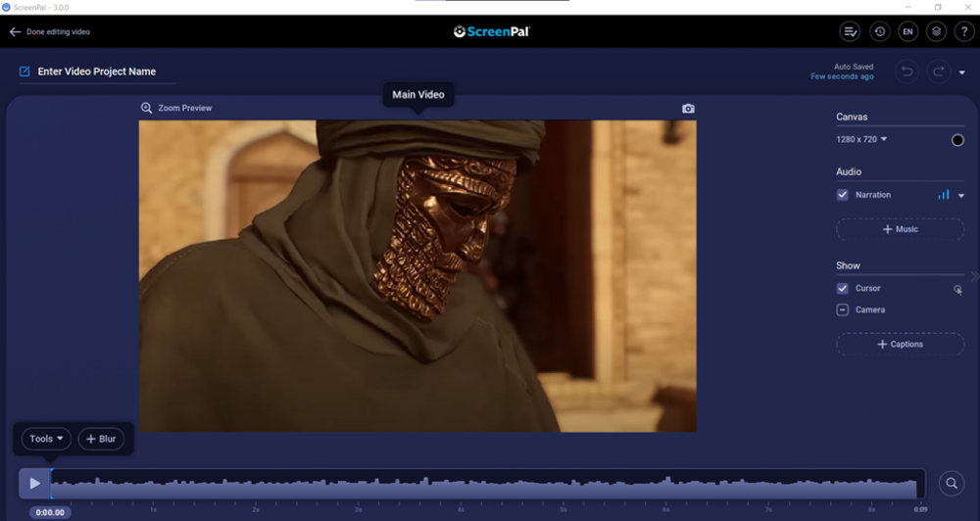Screen dimensions: 980x521
Task: Click the redo arrow button
Action: (939, 71)
